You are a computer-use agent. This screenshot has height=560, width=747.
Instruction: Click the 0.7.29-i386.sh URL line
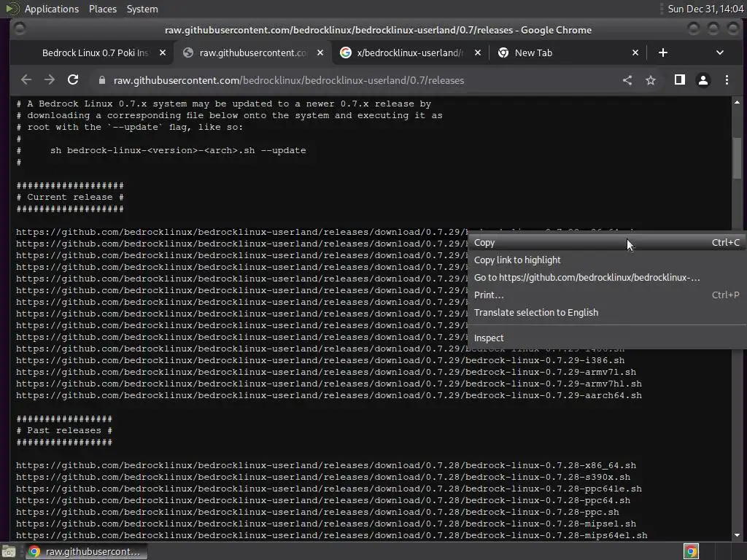(320, 360)
